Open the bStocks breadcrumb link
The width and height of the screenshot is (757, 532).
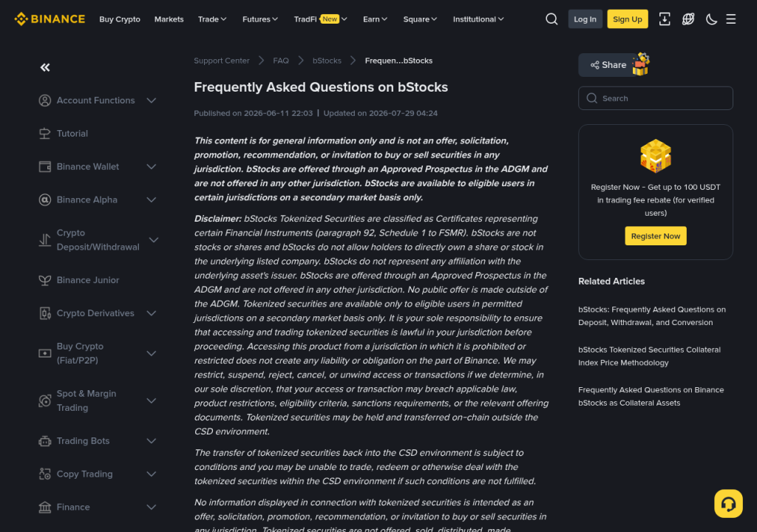coord(327,61)
